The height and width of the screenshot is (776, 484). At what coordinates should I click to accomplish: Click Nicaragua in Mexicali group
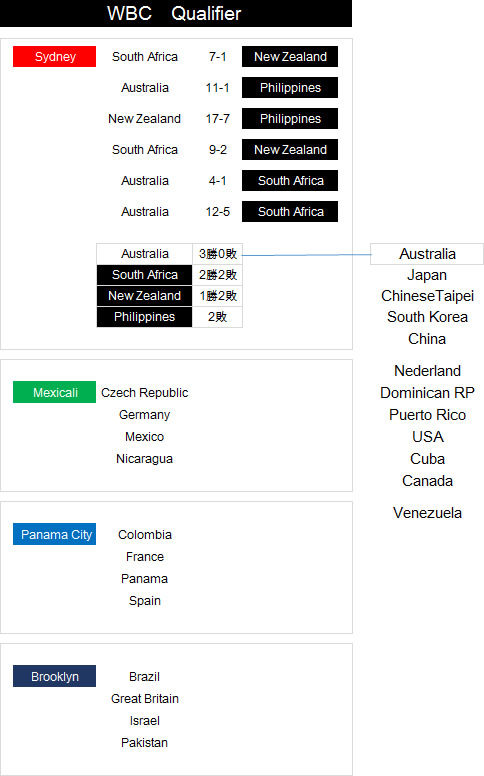point(145,459)
